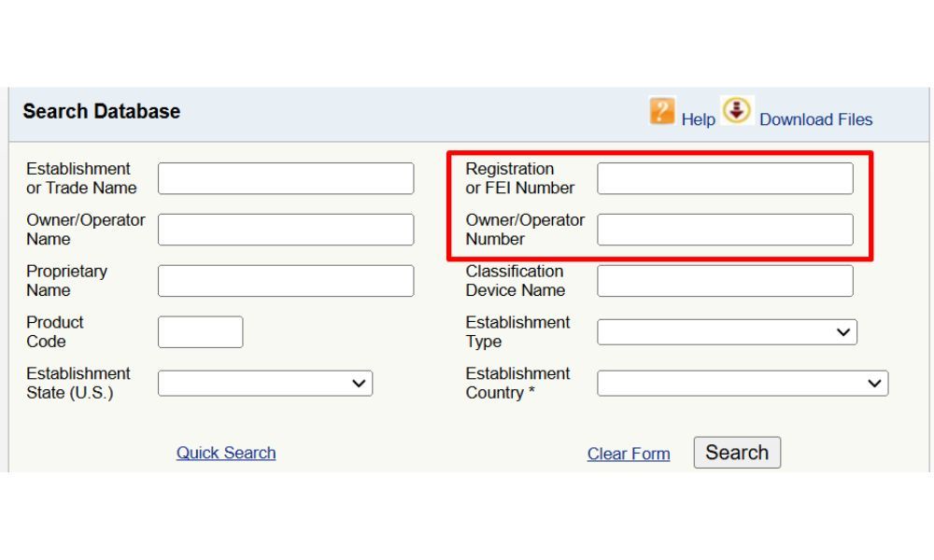
Task: Click the Owner/Operator Name label
Action: pyautogui.click(x=86, y=230)
